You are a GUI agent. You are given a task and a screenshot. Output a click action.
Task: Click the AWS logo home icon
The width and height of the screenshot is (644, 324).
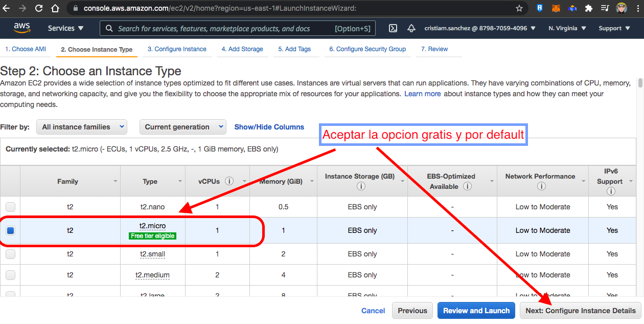[22, 28]
